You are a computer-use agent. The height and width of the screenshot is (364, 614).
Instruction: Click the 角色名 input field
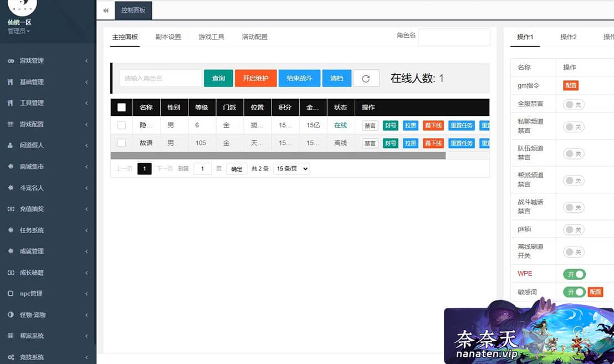[x=454, y=37]
